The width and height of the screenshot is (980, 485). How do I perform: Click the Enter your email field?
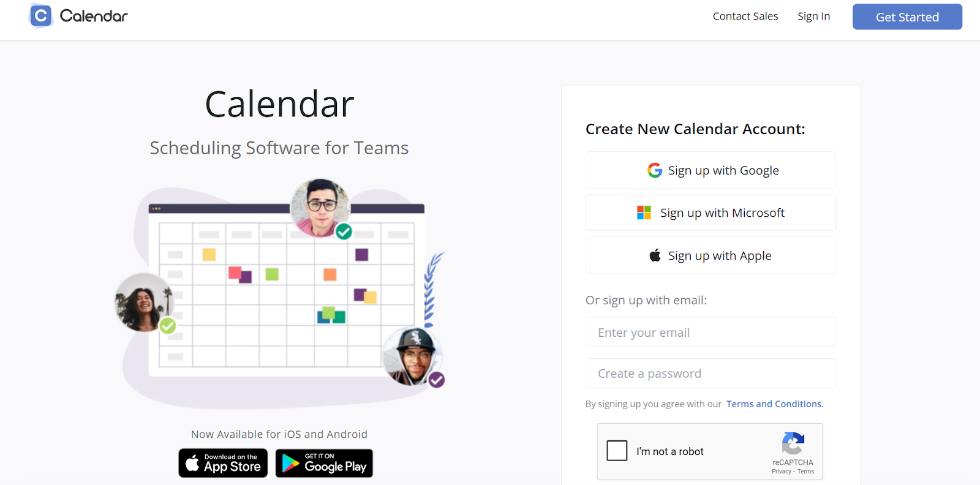click(x=710, y=332)
